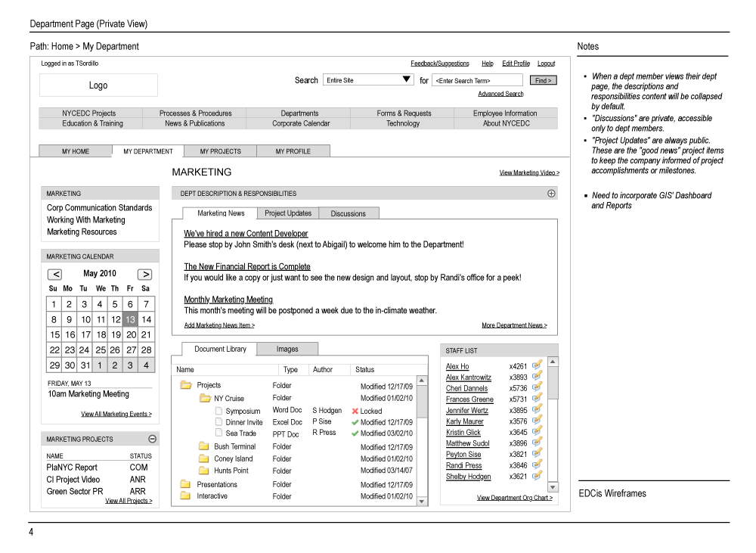Click the Find button
This screenshot has height=553, width=756.
tap(543, 79)
